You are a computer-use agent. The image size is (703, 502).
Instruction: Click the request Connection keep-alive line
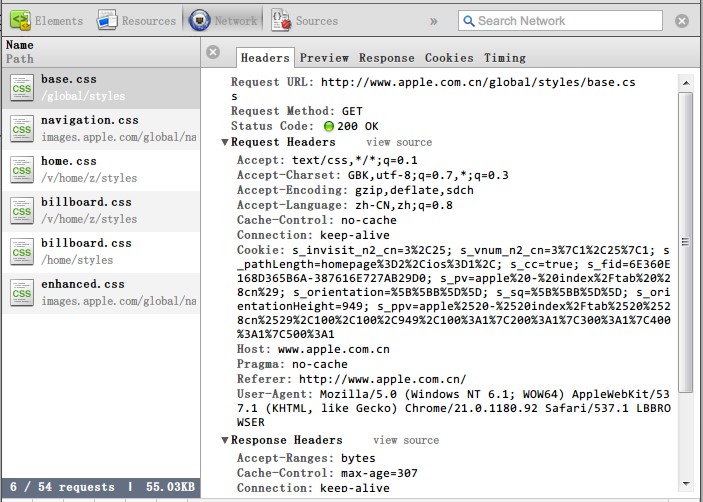tap(313, 235)
